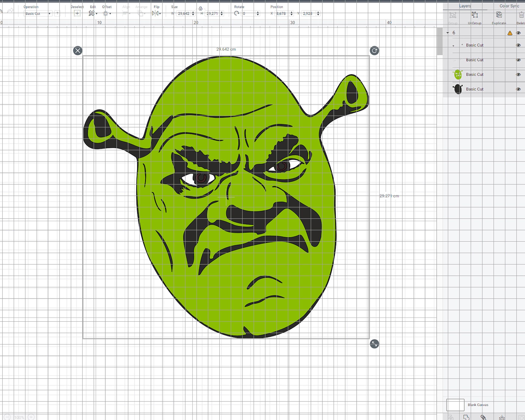Image resolution: width=525 pixels, height=420 pixels.
Task: Click the Flip icon
Action: coord(155,13)
